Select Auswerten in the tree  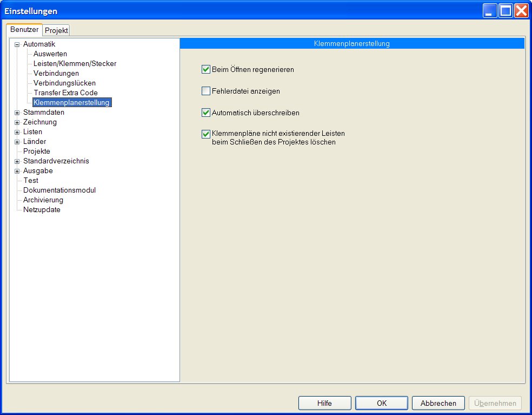[50, 54]
